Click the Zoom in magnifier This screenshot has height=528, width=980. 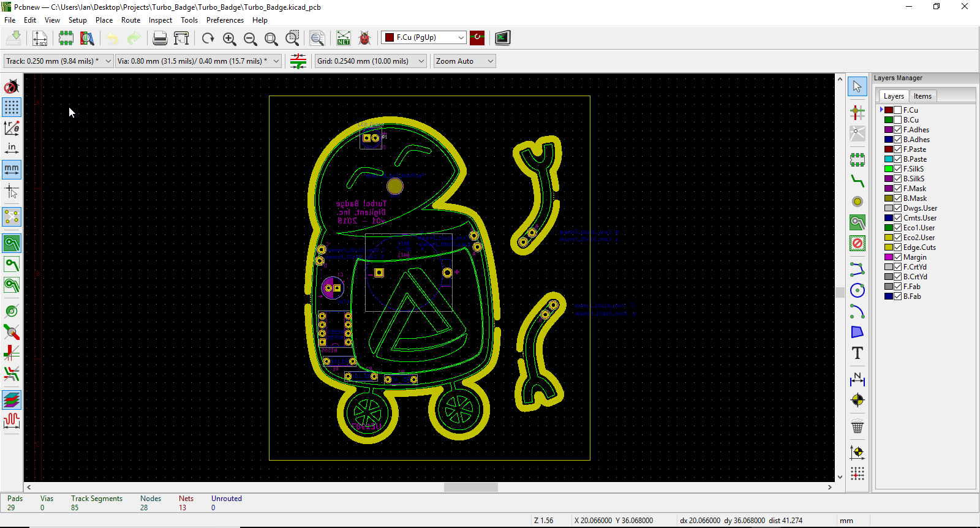coord(230,38)
